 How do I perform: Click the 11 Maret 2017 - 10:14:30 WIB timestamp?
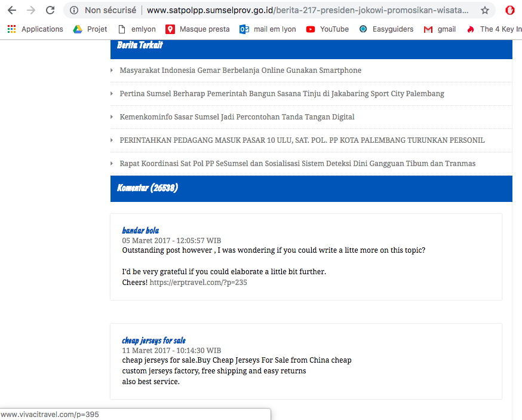pyautogui.click(x=171, y=350)
